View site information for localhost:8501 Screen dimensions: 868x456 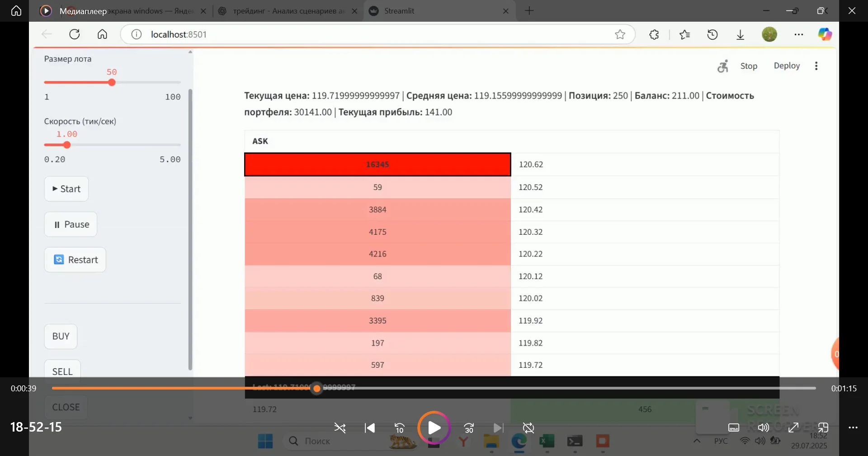coord(136,34)
